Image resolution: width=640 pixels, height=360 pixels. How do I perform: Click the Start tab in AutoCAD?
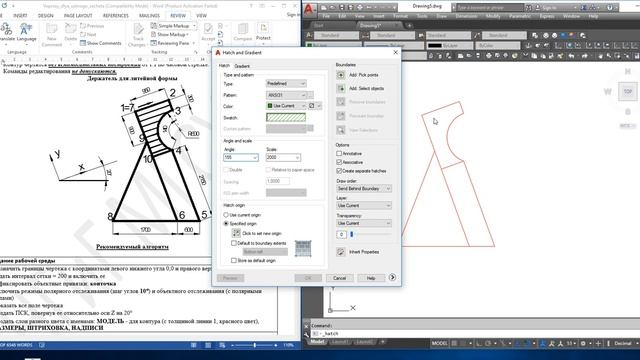(319, 25)
